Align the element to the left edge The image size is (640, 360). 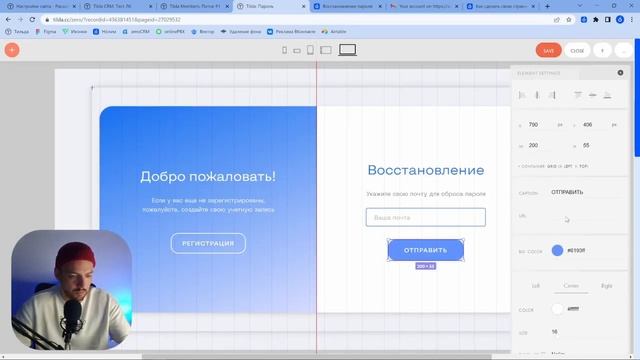click(522, 95)
